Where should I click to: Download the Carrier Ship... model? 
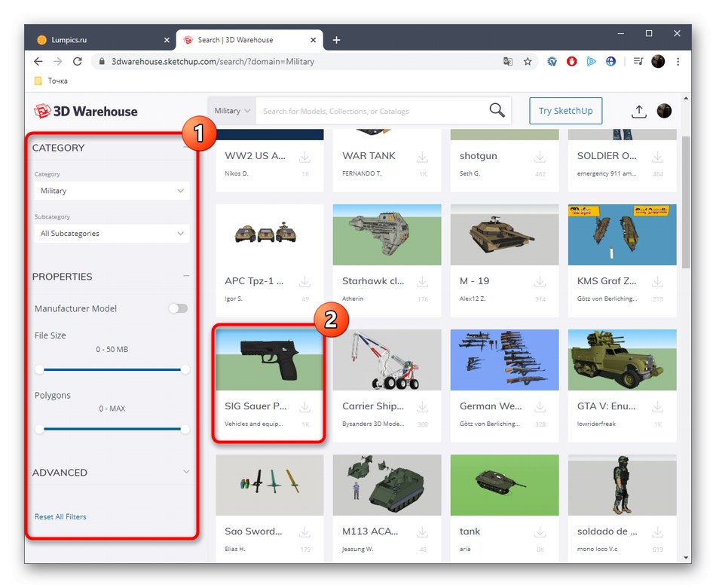coord(422,407)
